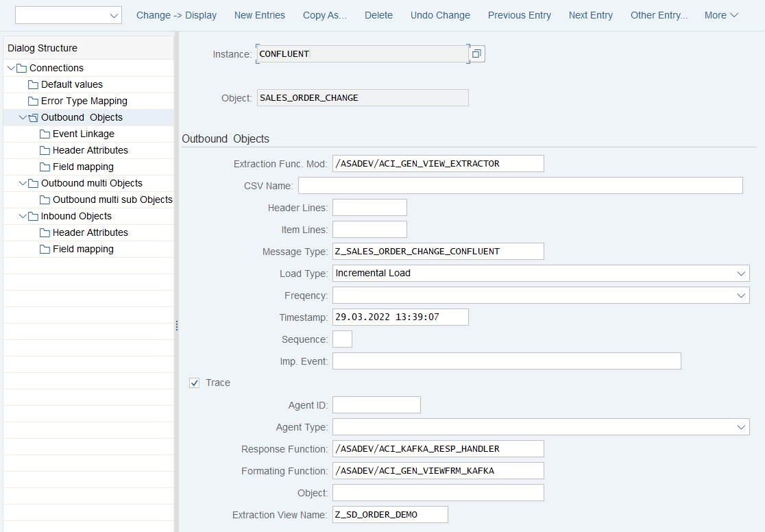Click the Default values folder icon
This screenshot has width=765, height=532.
[x=33, y=84]
